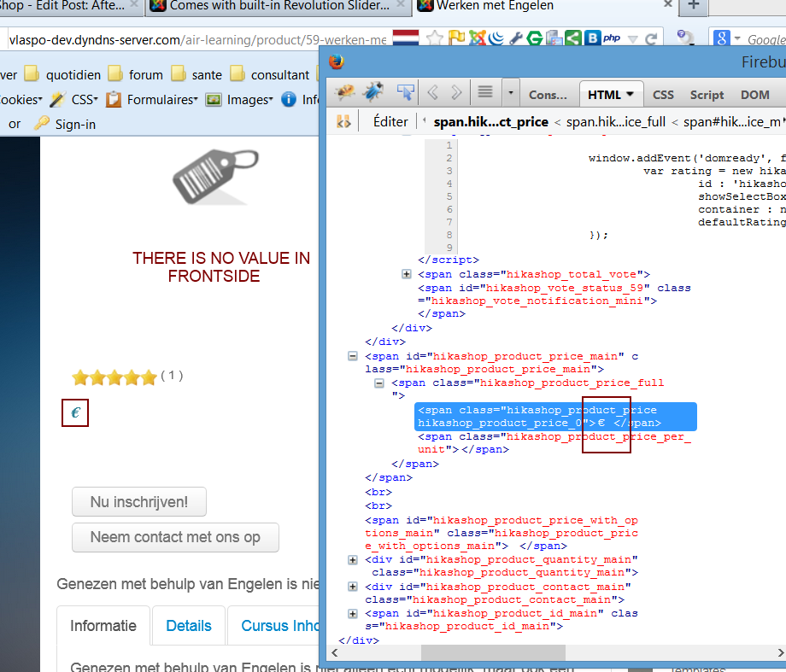Open the Firebug command line lines icon
The height and width of the screenshot is (672, 786).
coord(484,92)
